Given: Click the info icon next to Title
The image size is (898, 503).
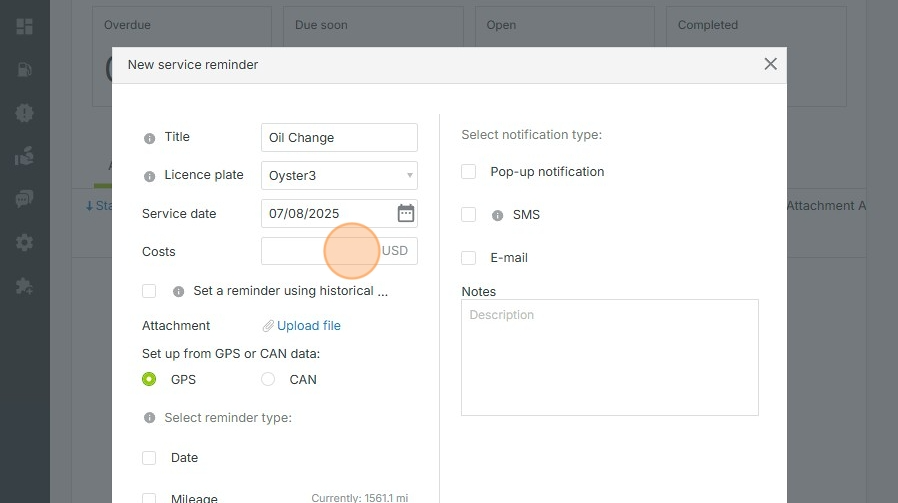Looking at the screenshot, I should coord(149,138).
